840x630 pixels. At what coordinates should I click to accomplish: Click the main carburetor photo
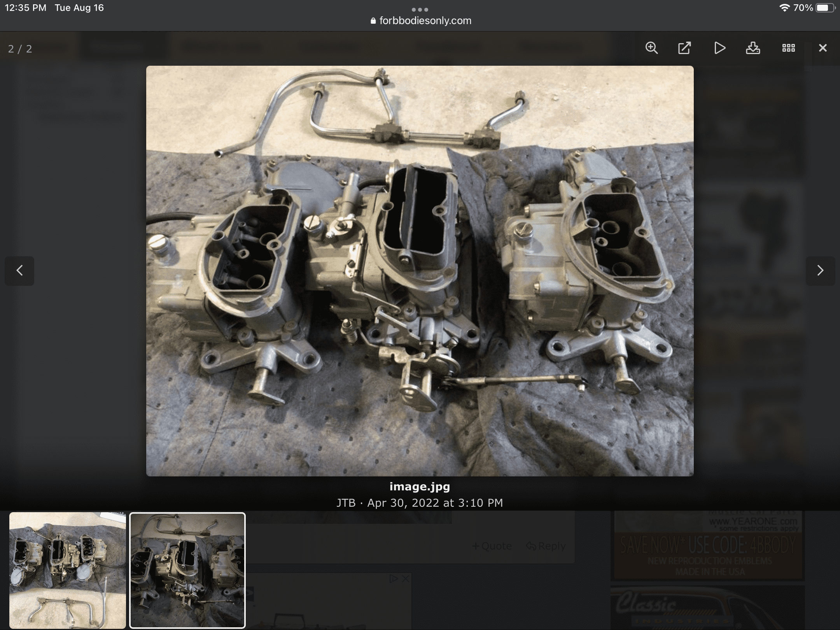click(420, 271)
